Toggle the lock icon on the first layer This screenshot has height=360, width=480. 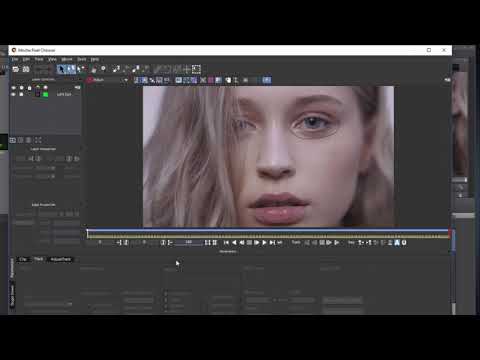point(29,88)
